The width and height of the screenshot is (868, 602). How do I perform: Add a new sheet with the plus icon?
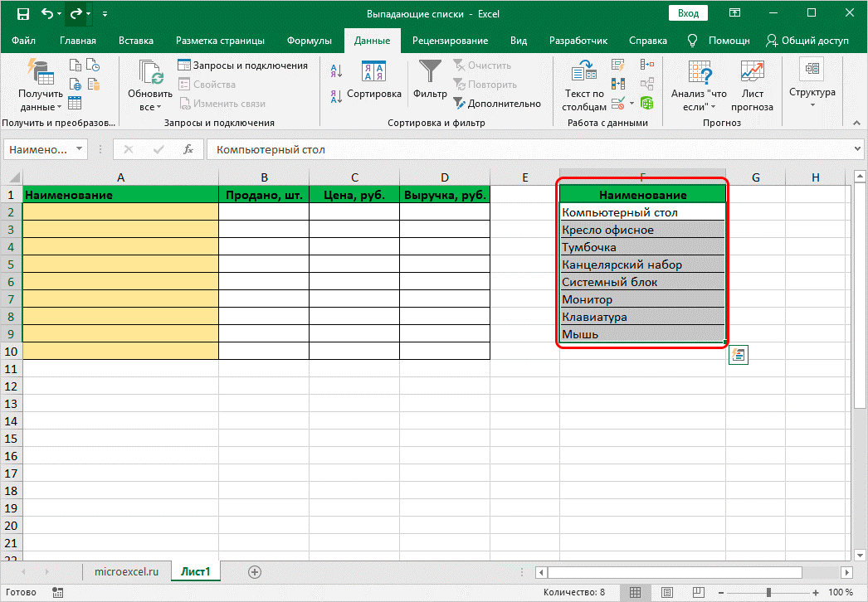coord(255,571)
